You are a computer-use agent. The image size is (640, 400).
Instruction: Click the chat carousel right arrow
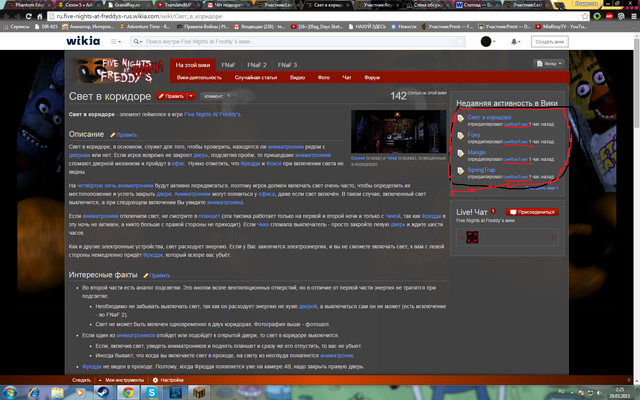point(553,238)
